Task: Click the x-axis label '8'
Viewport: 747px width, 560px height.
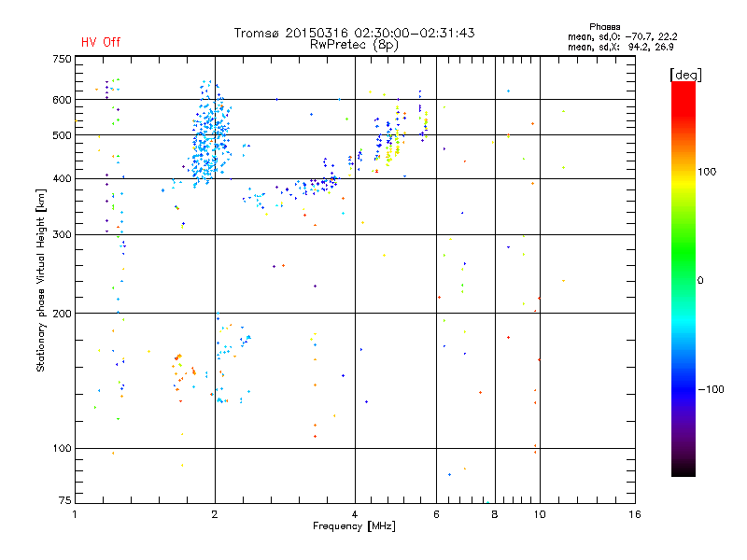Action: (495, 515)
